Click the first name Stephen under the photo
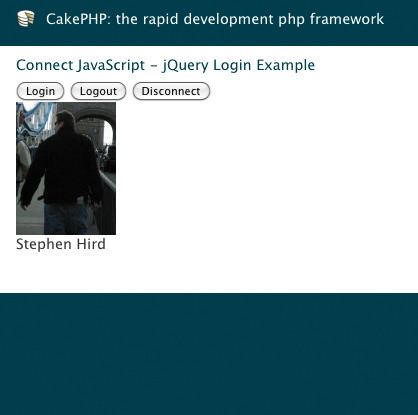The height and width of the screenshot is (415, 418). coord(44,244)
